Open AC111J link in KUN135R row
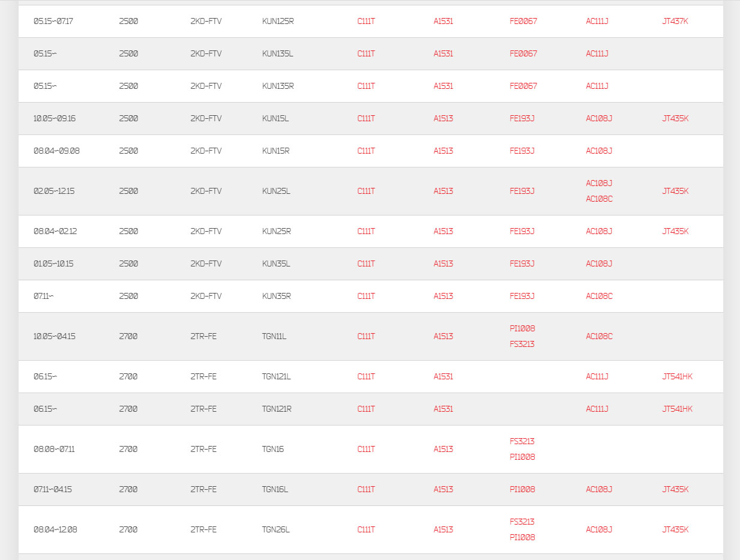This screenshot has height=560, width=740. (x=597, y=86)
